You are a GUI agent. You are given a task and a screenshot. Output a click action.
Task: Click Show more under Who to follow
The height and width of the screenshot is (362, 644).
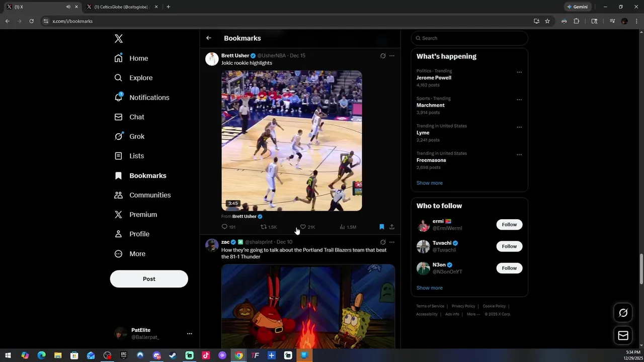430,288
